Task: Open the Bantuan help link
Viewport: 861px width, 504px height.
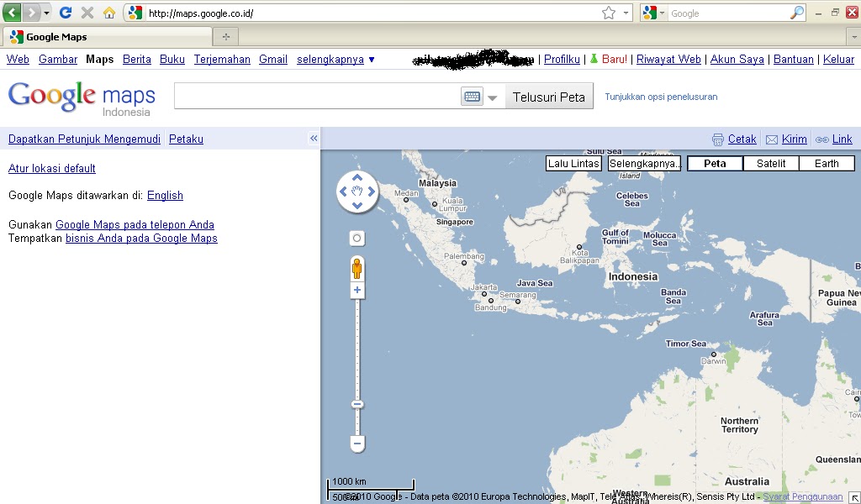Action: coord(794,60)
